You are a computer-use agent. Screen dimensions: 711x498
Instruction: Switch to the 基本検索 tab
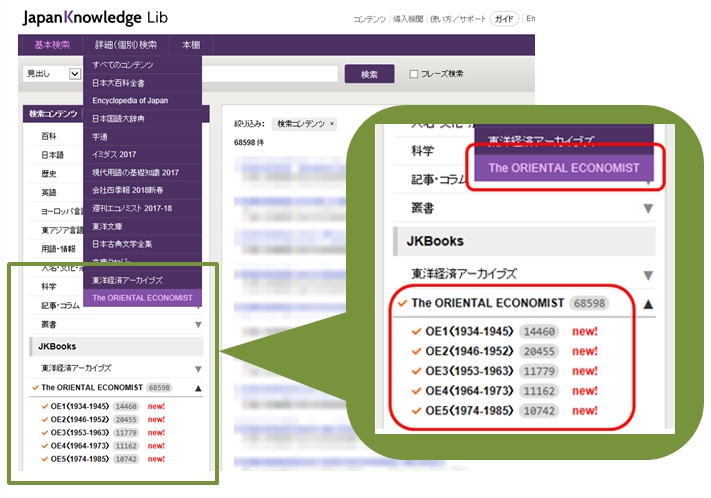click(x=52, y=45)
